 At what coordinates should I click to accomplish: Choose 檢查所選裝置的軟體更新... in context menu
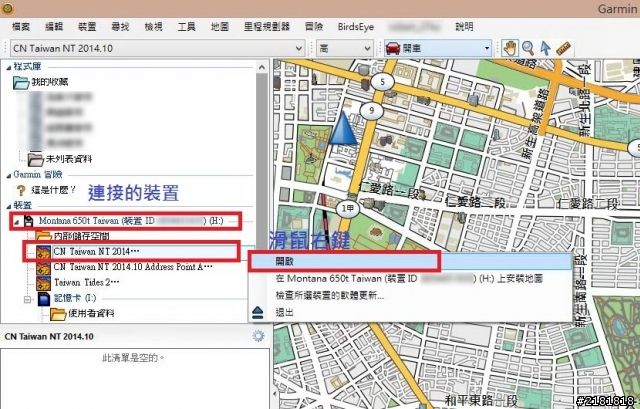click(410, 296)
